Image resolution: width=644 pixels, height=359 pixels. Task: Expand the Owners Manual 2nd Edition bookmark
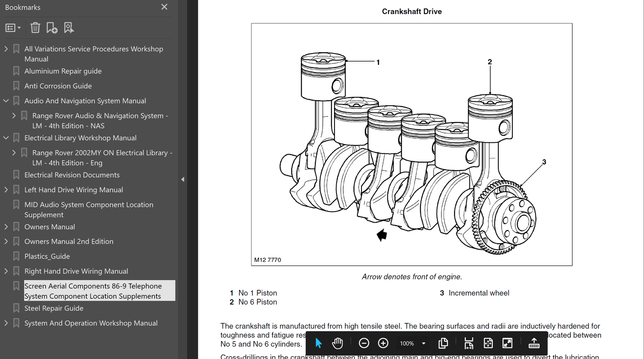6,241
